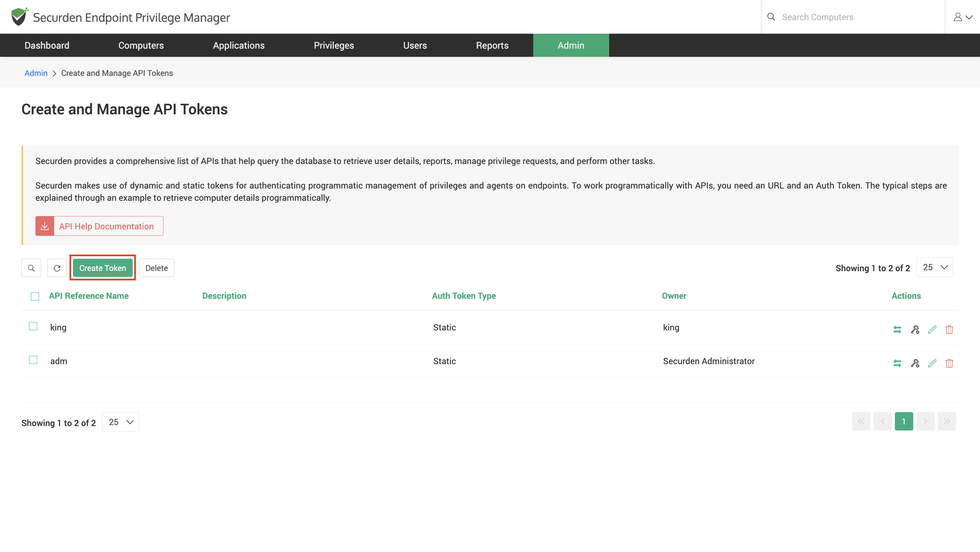The image size is (980, 552).
Task: Click the Create Token button
Action: [102, 268]
